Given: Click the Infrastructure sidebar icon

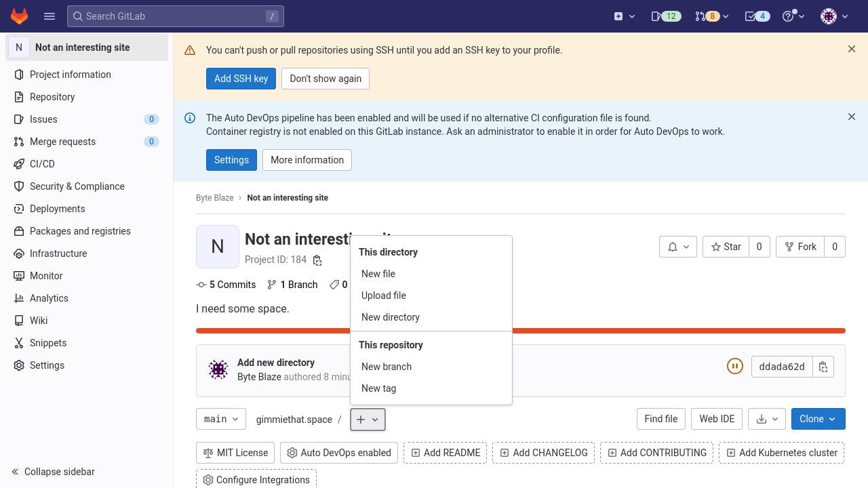Looking at the screenshot, I should [x=19, y=253].
